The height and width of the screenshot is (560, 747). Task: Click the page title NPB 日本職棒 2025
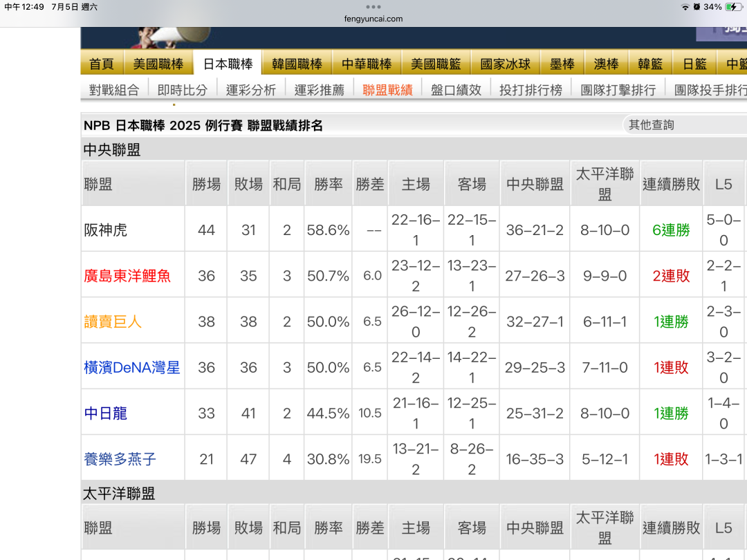click(x=203, y=126)
